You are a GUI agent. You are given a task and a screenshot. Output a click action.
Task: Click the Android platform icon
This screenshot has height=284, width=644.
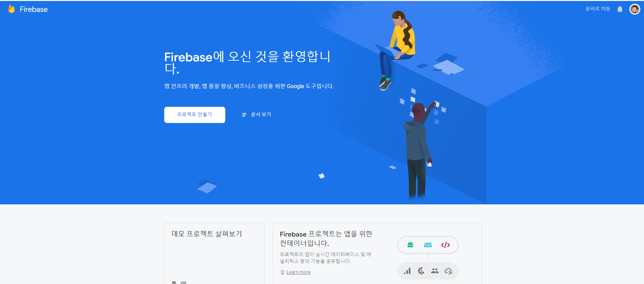point(410,245)
